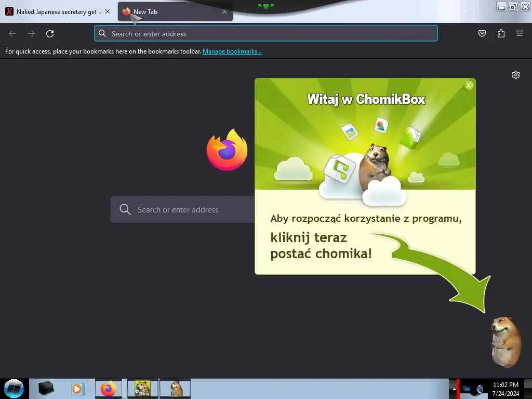Reload the current page
This screenshot has height=399, width=532.
click(50, 34)
